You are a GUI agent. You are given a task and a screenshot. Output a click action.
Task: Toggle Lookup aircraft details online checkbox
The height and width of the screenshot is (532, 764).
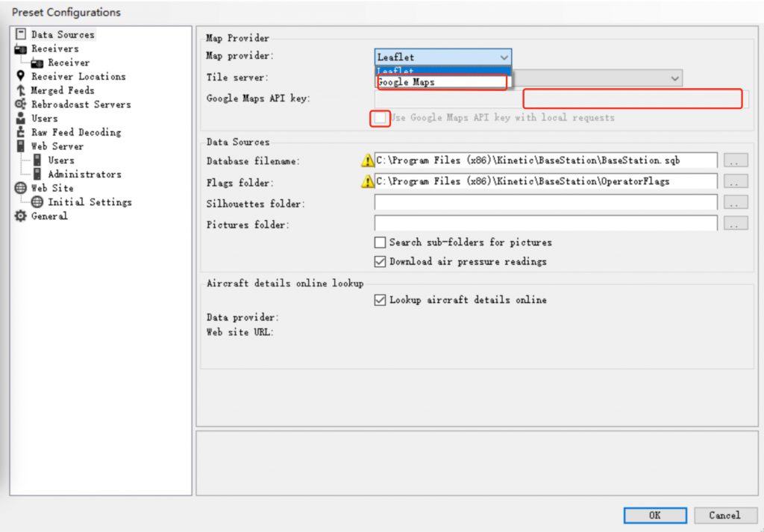[381, 300]
